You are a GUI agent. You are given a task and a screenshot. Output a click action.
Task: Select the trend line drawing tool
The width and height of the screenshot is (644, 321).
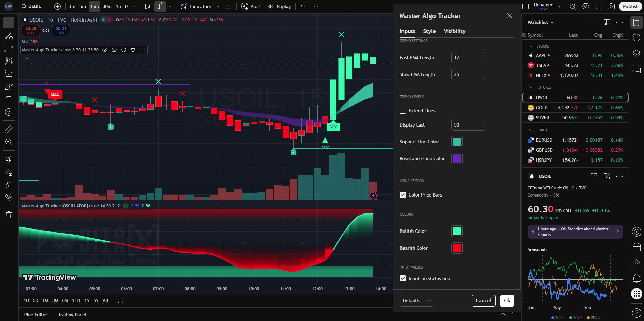pyautogui.click(x=9, y=36)
